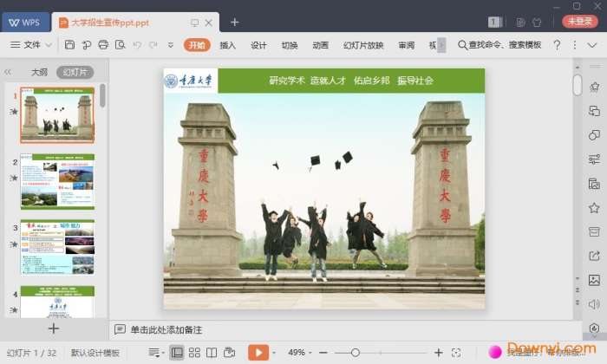Click the 未登录 login button
The height and width of the screenshot is (364, 607).
(x=579, y=22)
